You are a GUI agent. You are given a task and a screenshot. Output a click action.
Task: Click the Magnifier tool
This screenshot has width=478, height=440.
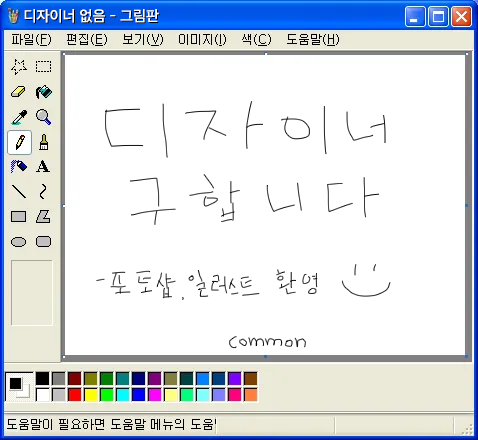tap(44, 117)
